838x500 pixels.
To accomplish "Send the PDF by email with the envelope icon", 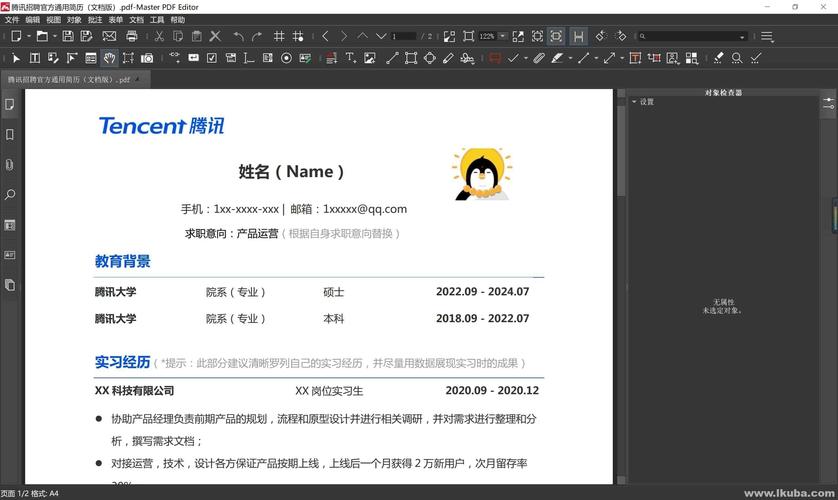I will 109,36.
